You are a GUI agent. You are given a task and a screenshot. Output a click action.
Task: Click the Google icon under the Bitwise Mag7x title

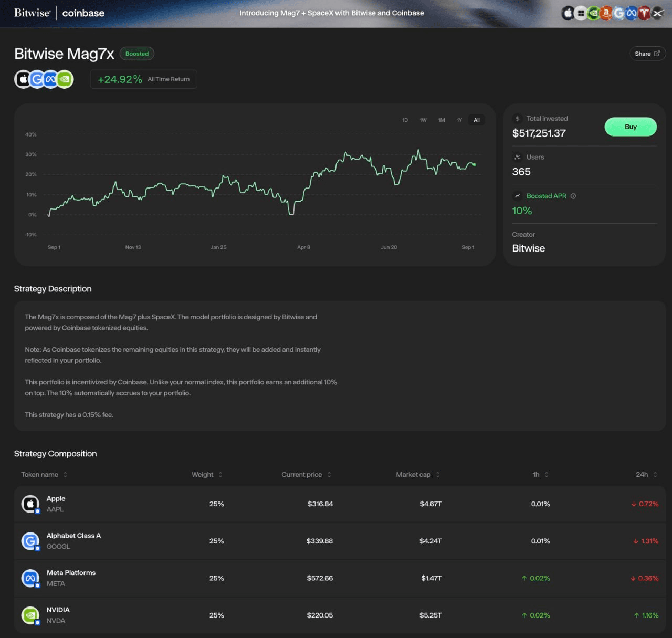pyautogui.click(x=37, y=79)
